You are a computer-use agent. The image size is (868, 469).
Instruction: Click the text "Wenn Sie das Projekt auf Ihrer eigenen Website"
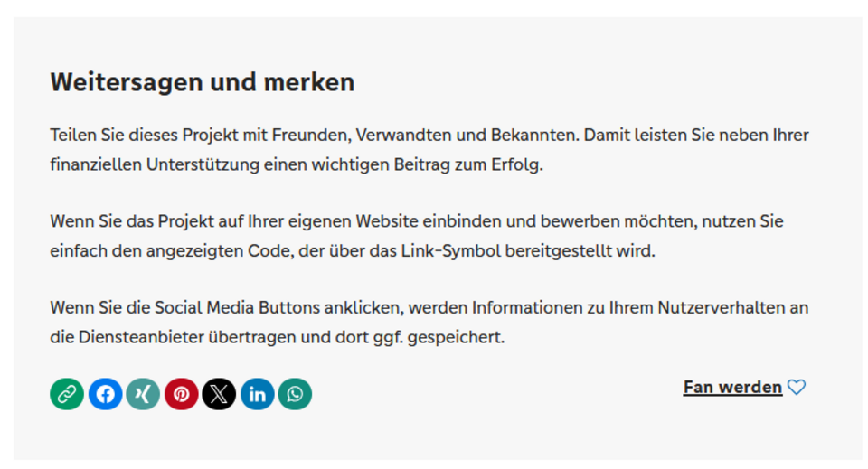click(x=234, y=221)
